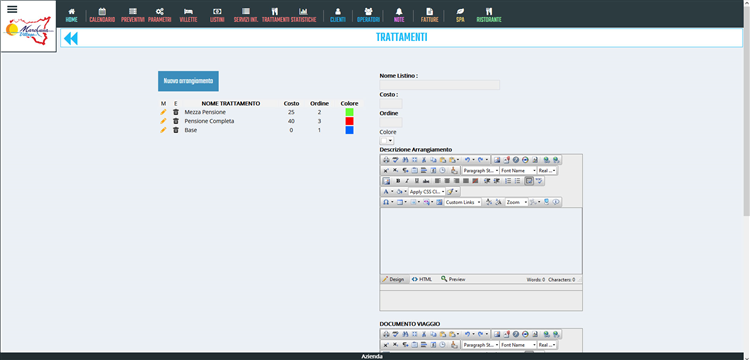Click Undo arrow in the Descrizione Arrangiamento editor
Image resolution: width=750 pixels, height=360 pixels.
[468, 160]
